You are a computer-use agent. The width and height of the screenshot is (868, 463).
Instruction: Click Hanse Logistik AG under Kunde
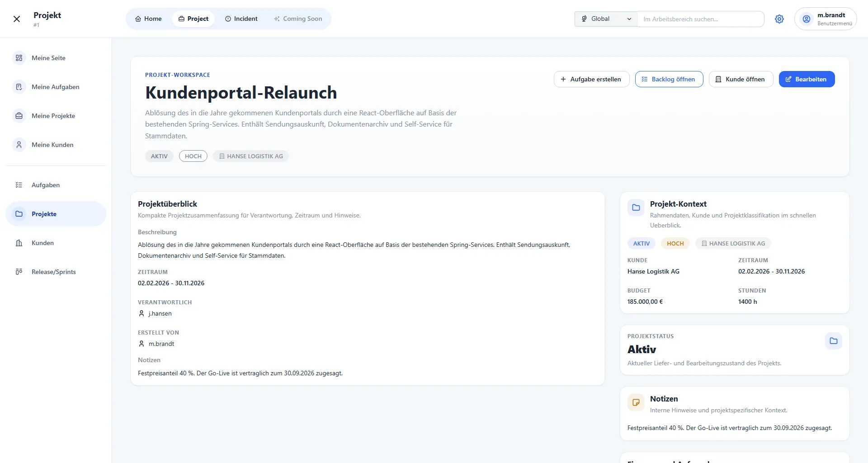click(x=653, y=271)
